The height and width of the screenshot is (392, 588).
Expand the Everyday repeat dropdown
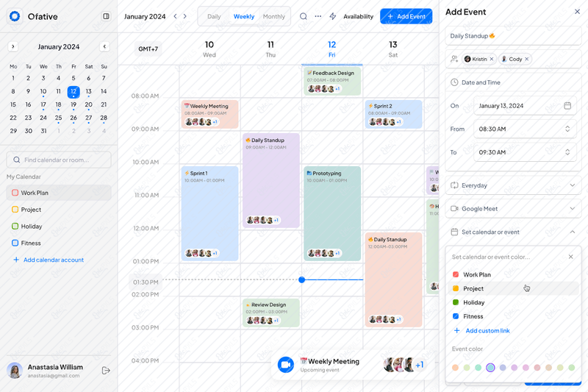pyautogui.click(x=573, y=185)
